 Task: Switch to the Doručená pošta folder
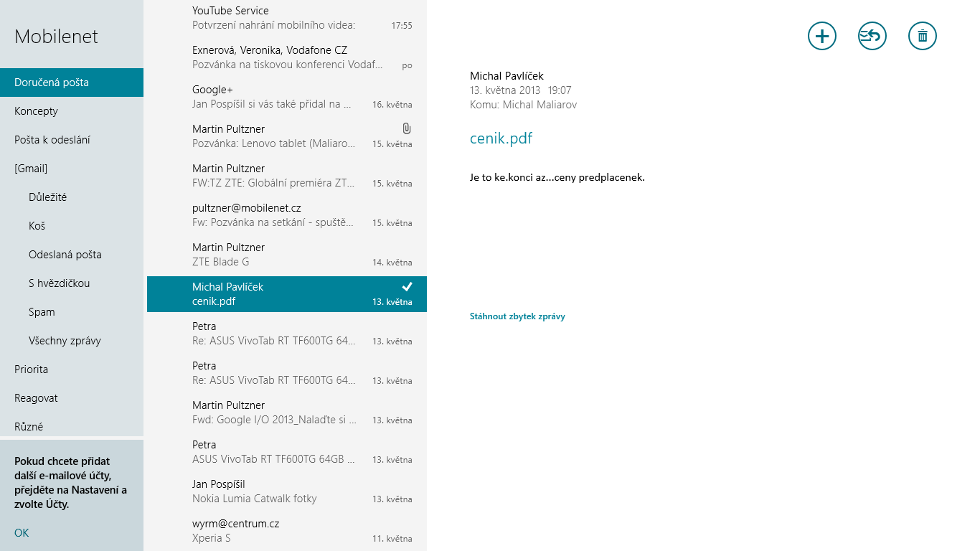[50, 82]
